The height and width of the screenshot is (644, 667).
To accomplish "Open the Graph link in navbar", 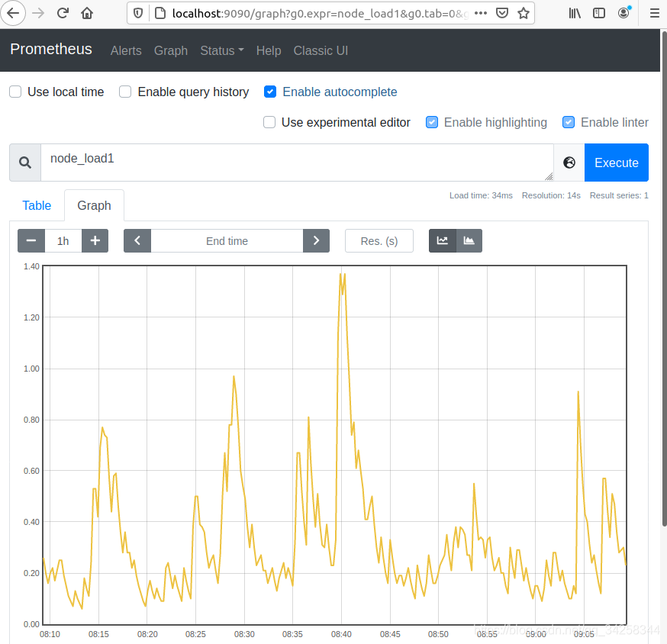I will pyautogui.click(x=171, y=50).
